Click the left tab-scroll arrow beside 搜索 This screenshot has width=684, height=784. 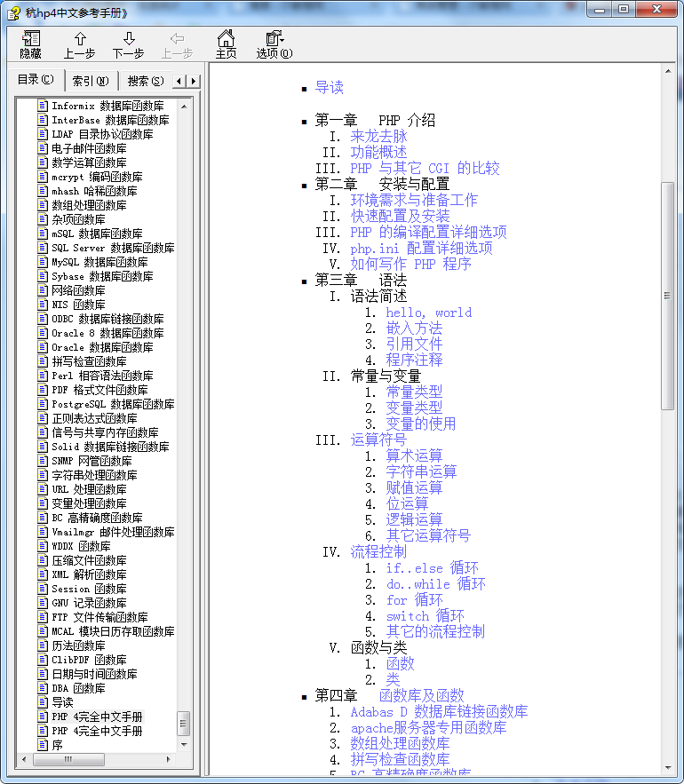pyautogui.click(x=179, y=81)
